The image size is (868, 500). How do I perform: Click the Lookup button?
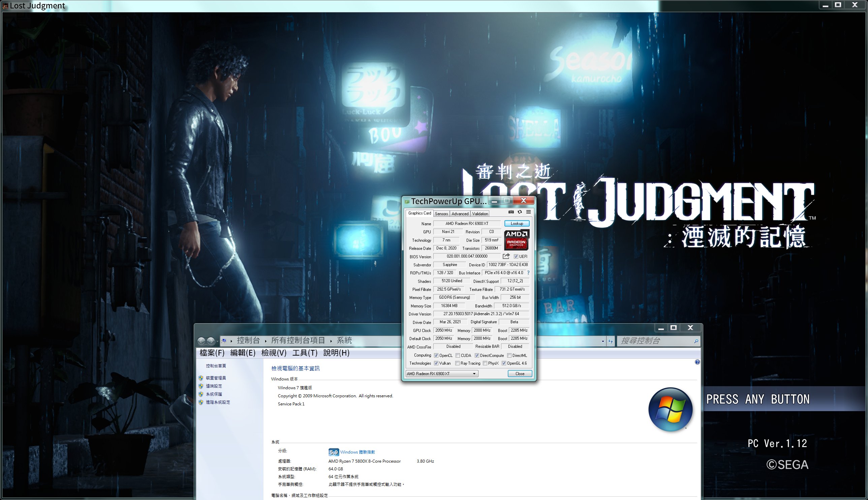[517, 224]
